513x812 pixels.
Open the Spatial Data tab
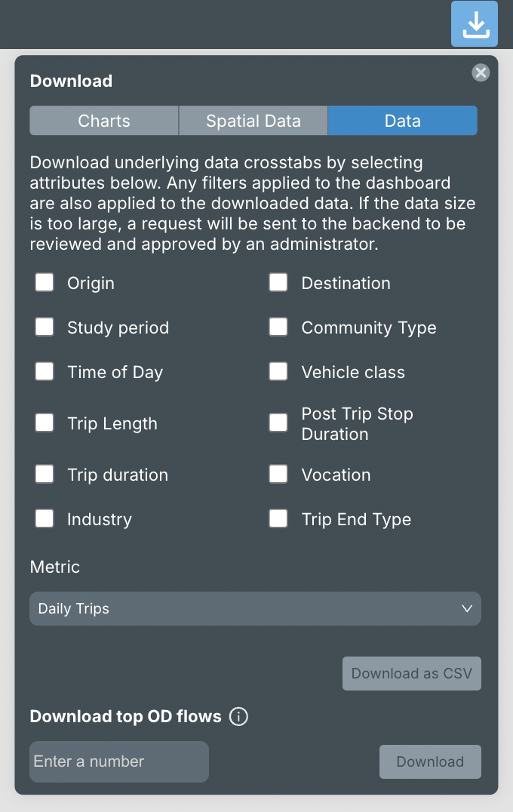pyautogui.click(x=253, y=121)
